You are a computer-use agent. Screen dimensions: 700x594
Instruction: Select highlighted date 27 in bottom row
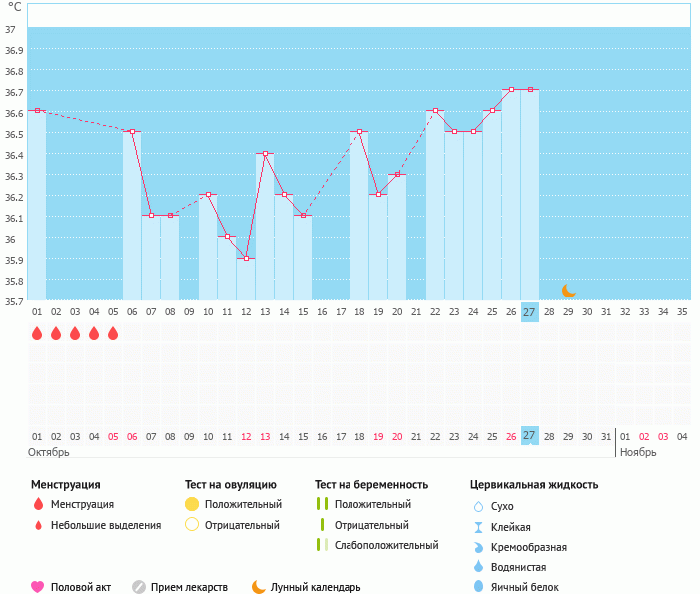click(x=529, y=436)
